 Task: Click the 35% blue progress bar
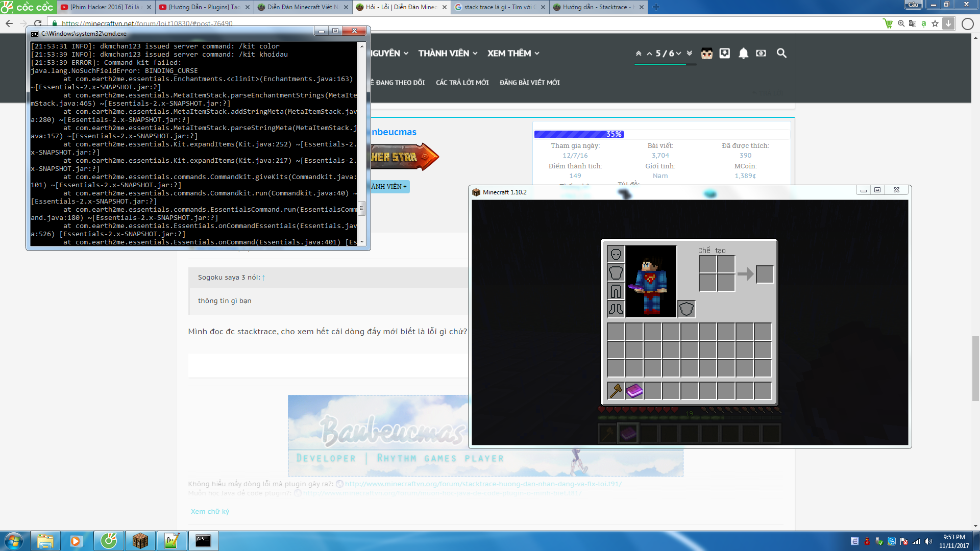point(578,134)
